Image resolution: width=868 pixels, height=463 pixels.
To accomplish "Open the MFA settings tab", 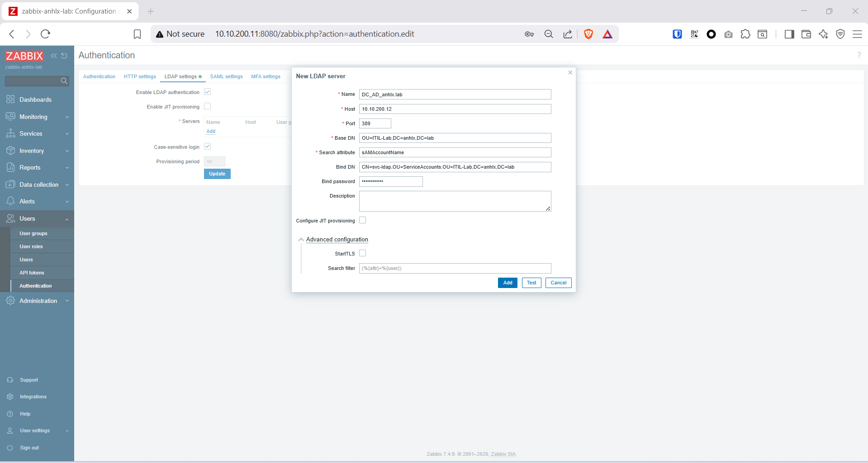I will coord(266,76).
